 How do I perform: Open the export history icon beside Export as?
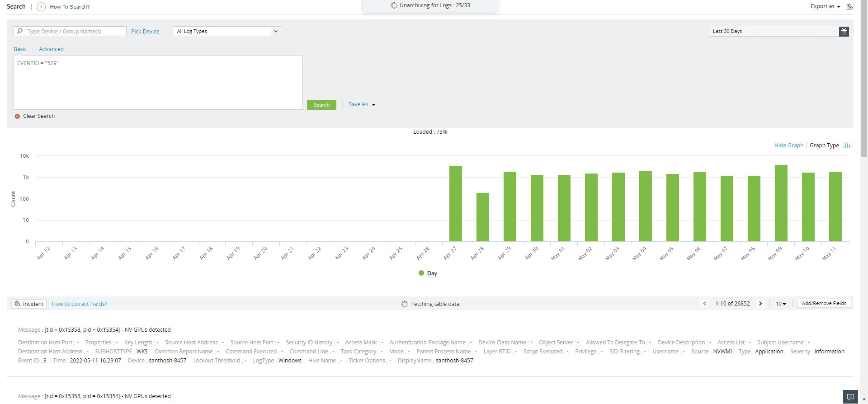coord(849,7)
